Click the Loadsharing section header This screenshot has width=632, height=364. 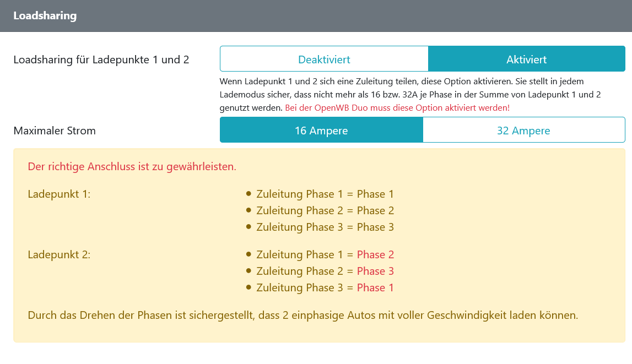point(45,15)
